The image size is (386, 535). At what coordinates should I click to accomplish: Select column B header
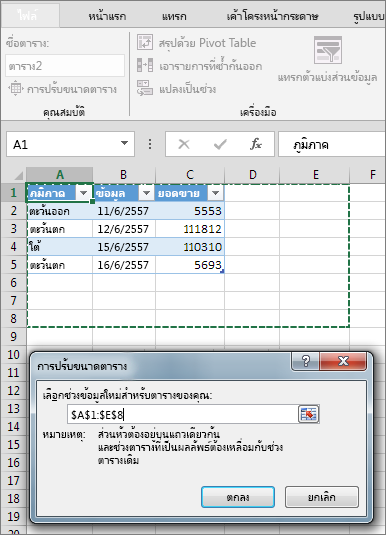[124, 175]
